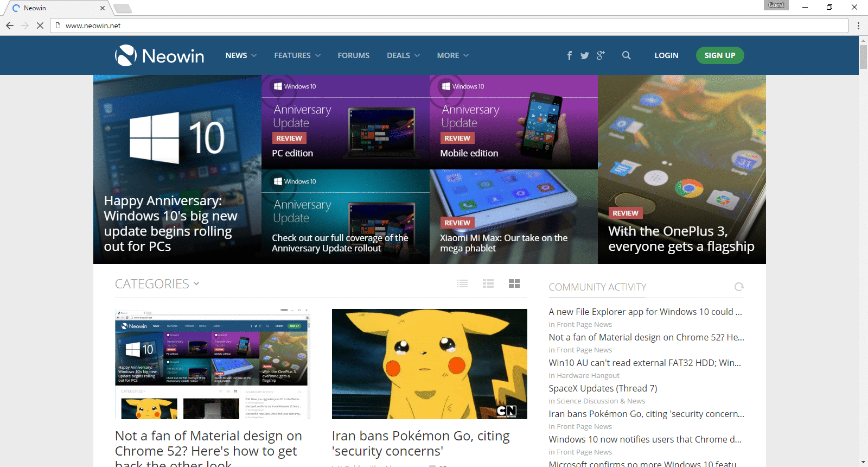
Task: Open Happy Anniversary Windows 10 feature story
Action: point(177,169)
